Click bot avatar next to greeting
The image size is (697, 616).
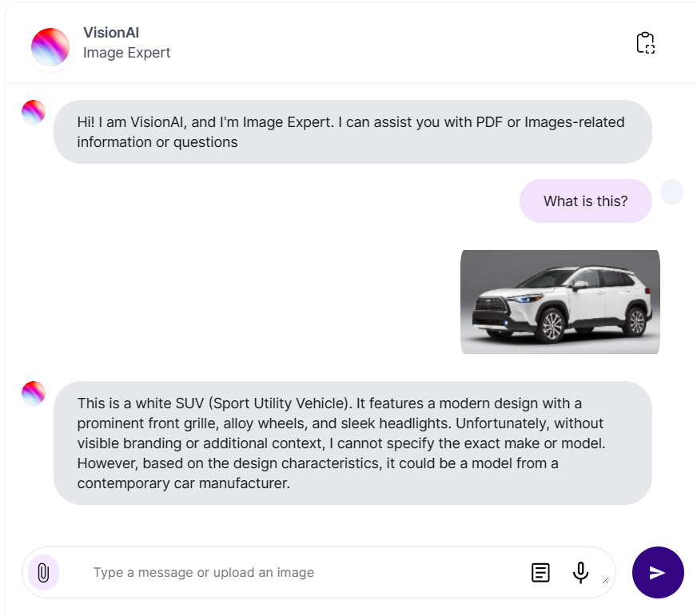coord(34,112)
